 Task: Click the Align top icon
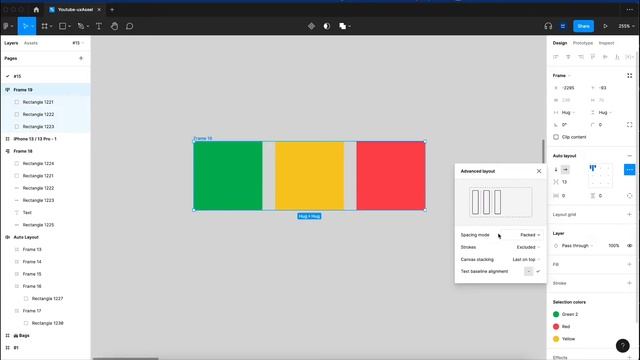click(593, 57)
